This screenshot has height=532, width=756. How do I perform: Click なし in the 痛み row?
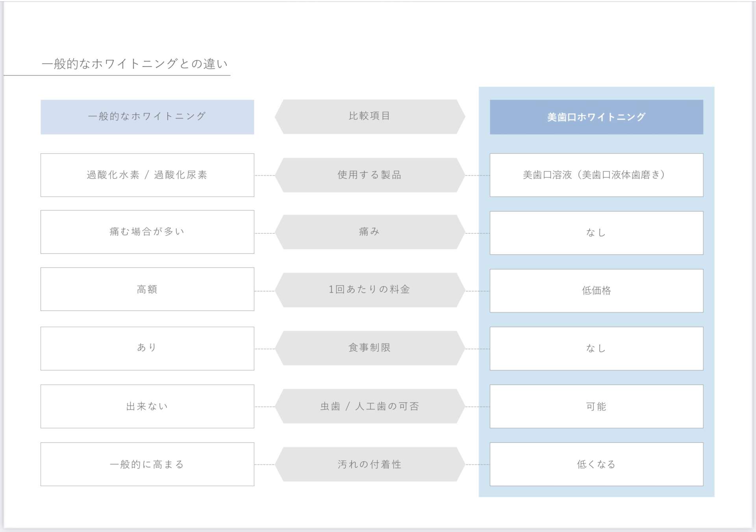point(596,233)
